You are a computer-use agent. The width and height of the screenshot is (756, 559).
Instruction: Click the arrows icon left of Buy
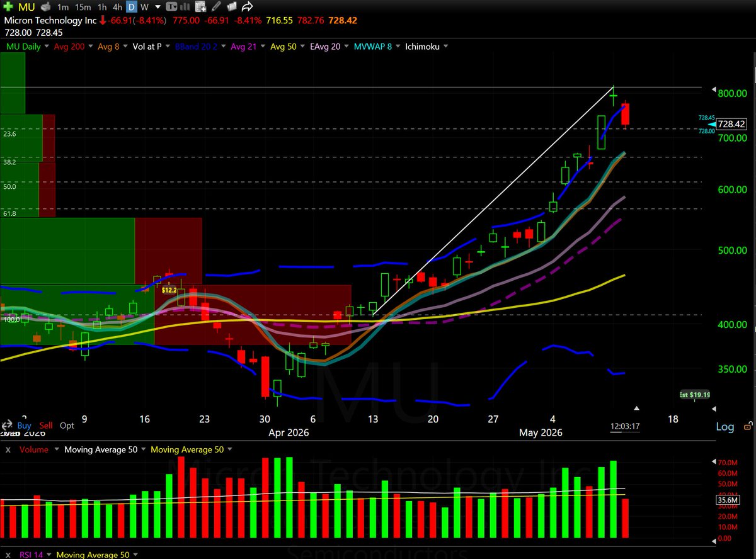7,426
